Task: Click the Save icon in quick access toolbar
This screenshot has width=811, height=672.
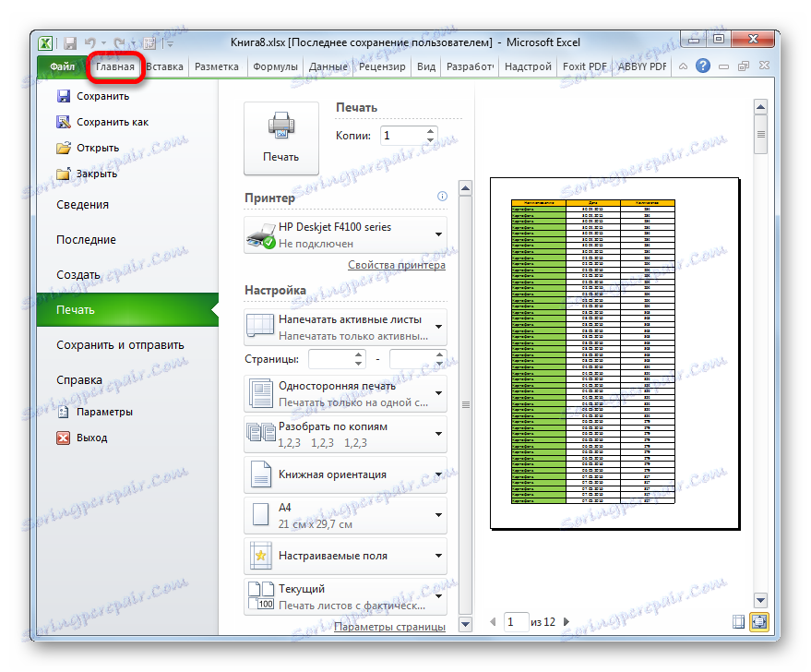Action: tap(70, 43)
